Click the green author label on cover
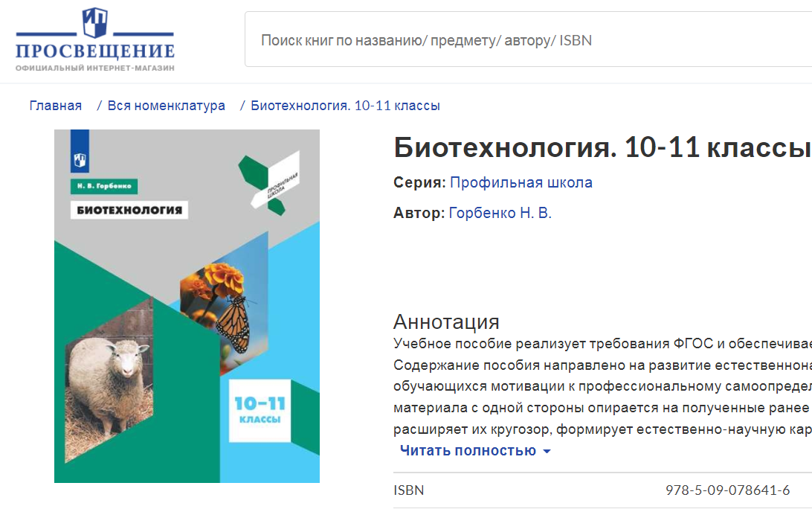 pyautogui.click(x=105, y=187)
